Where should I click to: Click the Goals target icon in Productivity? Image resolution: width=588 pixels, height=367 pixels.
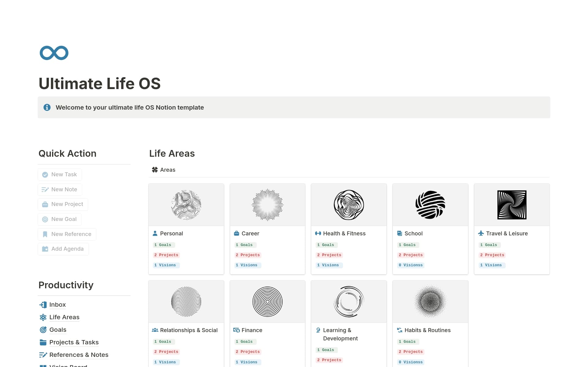[x=43, y=330]
